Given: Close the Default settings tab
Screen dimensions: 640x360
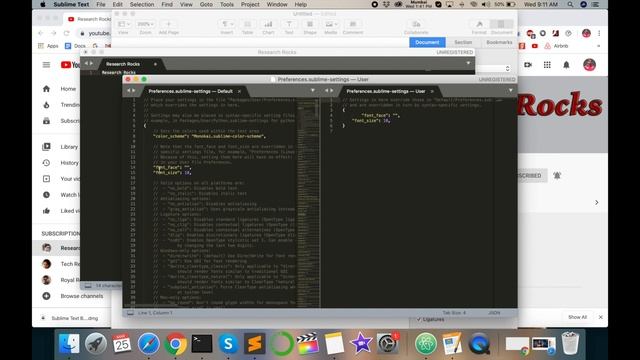Looking at the screenshot, I should [239, 91].
